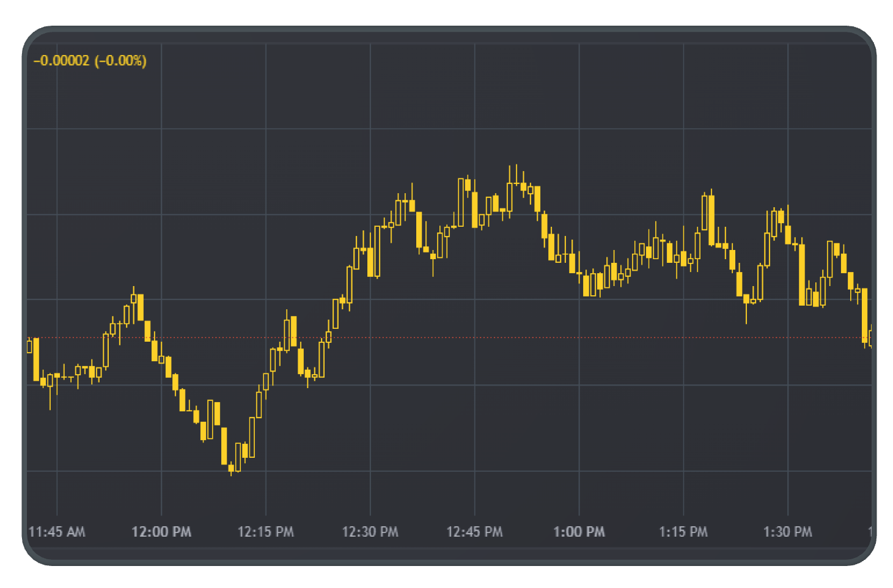Select the 1:00 PM time label
Image resolution: width=893 pixels, height=588 pixels.
coord(578,532)
